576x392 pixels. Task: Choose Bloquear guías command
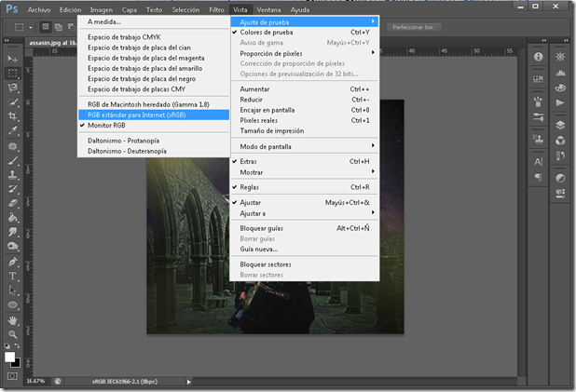pyautogui.click(x=305, y=228)
